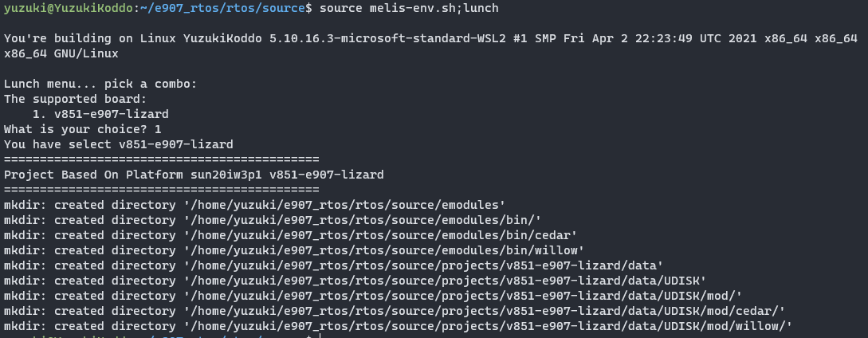The image size is (868, 338).
Task: Click 'Project Based On Platform sun20iw3p1' line
Action: pos(194,175)
